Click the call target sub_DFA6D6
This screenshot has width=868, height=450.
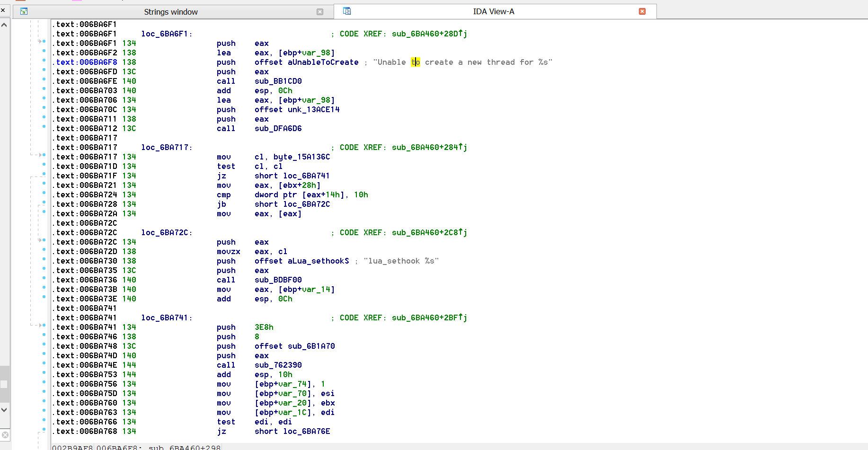pos(278,129)
